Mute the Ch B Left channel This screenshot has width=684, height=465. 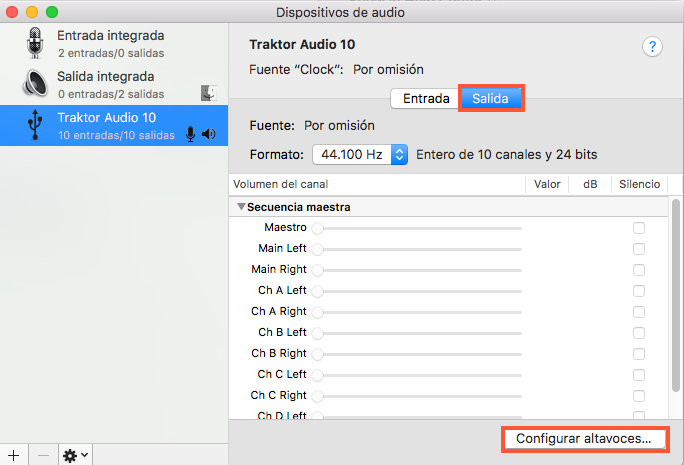(639, 333)
